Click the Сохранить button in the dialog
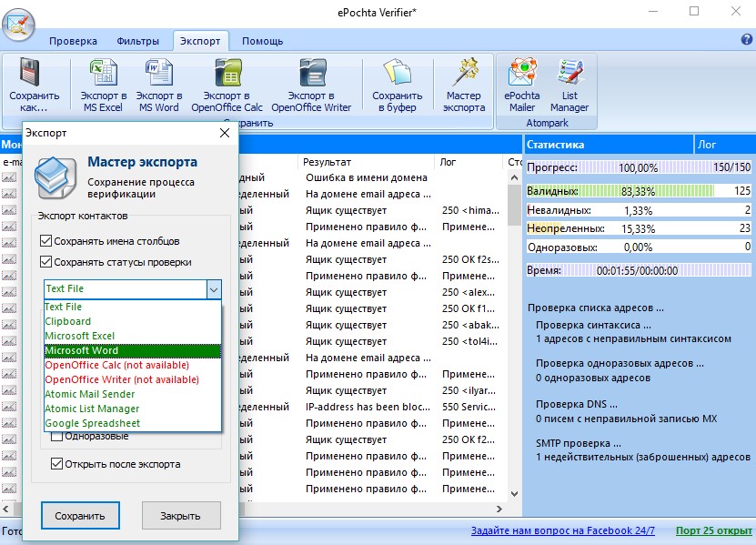The height and width of the screenshot is (545, 756). [80, 516]
